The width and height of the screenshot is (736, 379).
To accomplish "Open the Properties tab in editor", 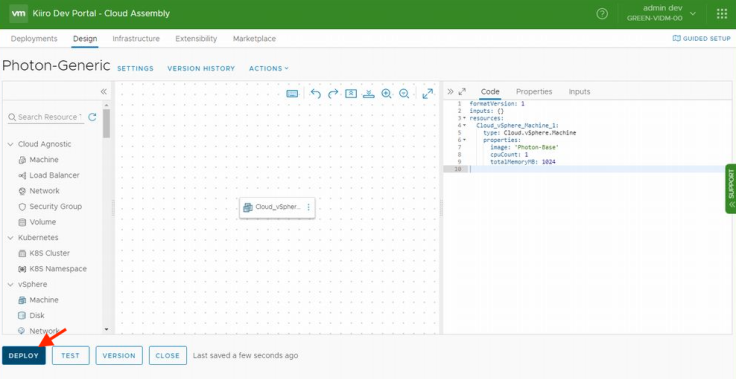I will (x=534, y=92).
